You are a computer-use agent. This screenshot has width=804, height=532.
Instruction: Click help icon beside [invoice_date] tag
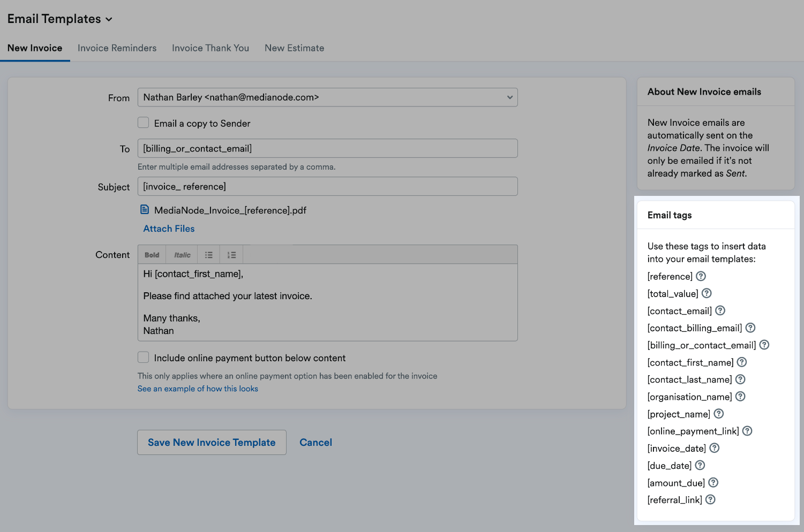click(715, 448)
